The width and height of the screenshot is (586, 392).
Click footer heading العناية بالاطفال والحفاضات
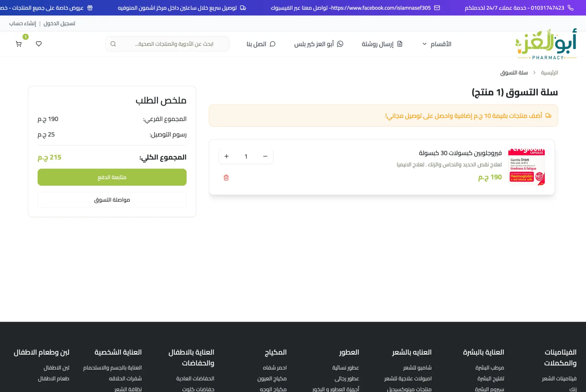click(191, 358)
